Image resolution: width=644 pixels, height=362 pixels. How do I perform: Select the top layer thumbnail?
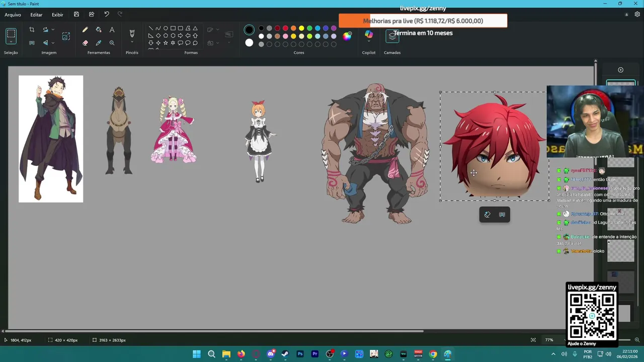621,83
